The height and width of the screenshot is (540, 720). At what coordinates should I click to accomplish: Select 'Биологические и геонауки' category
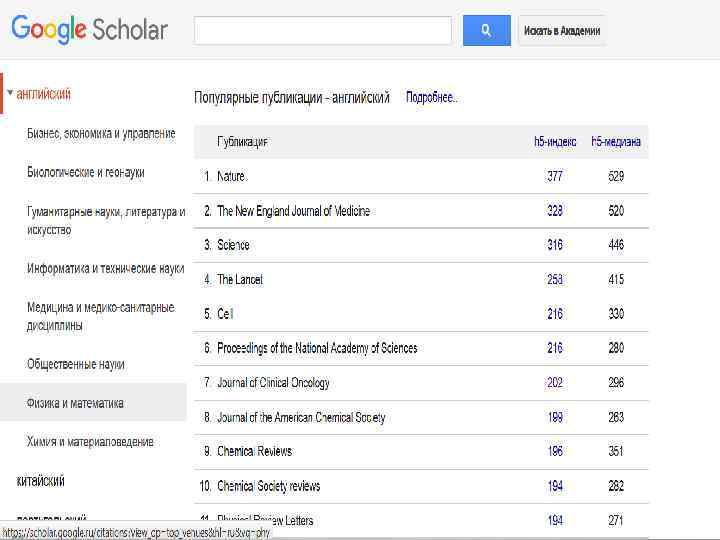coord(86,172)
